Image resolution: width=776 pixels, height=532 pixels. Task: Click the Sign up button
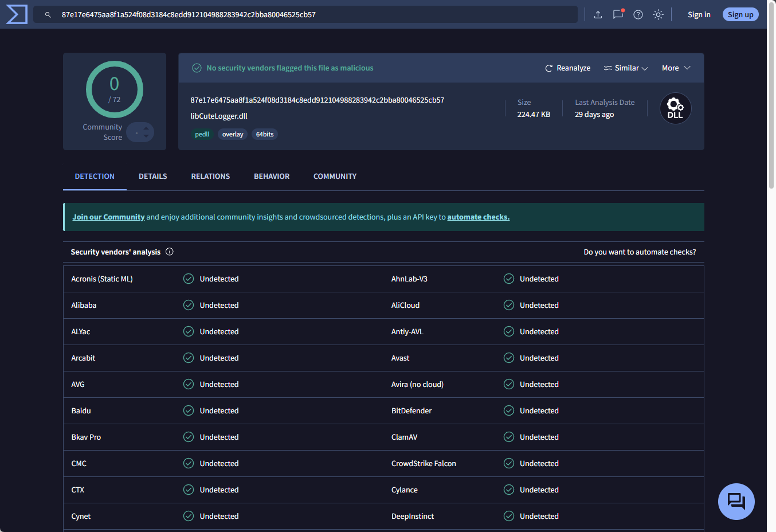pos(740,15)
